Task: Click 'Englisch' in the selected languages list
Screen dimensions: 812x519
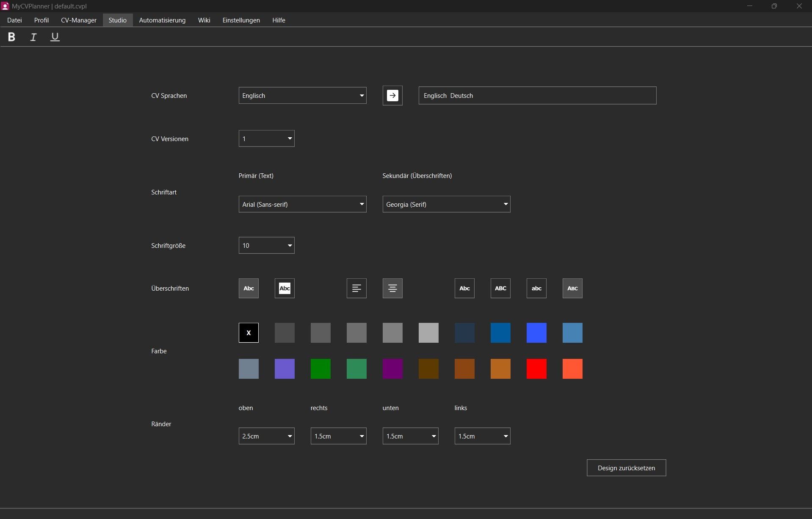Action: pyautogui.click(x=435, y=96)
